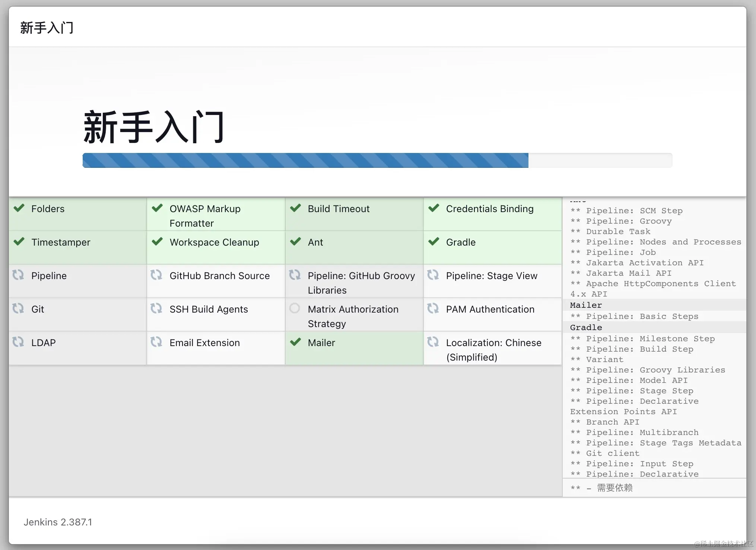Click the Matrix Authorization Strategy label
Image resolution: width=756 pixels, height=550 pixels.
coord(353,316)
